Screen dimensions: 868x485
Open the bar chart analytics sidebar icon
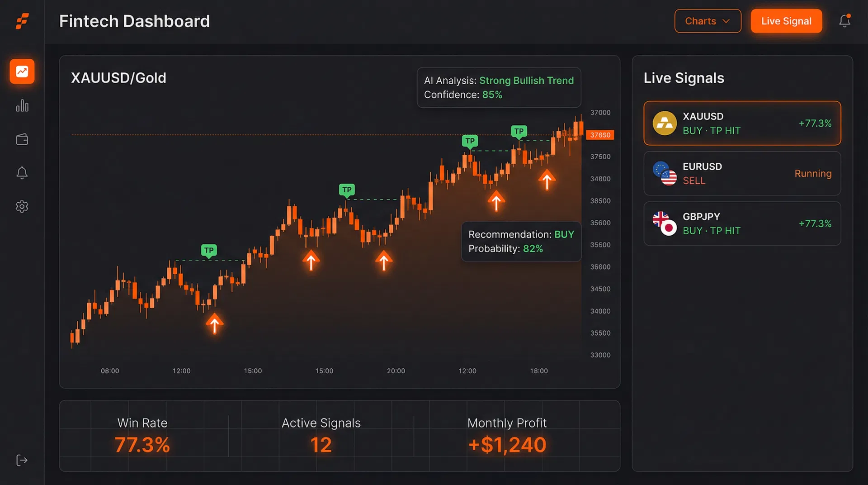click(22, 106)
